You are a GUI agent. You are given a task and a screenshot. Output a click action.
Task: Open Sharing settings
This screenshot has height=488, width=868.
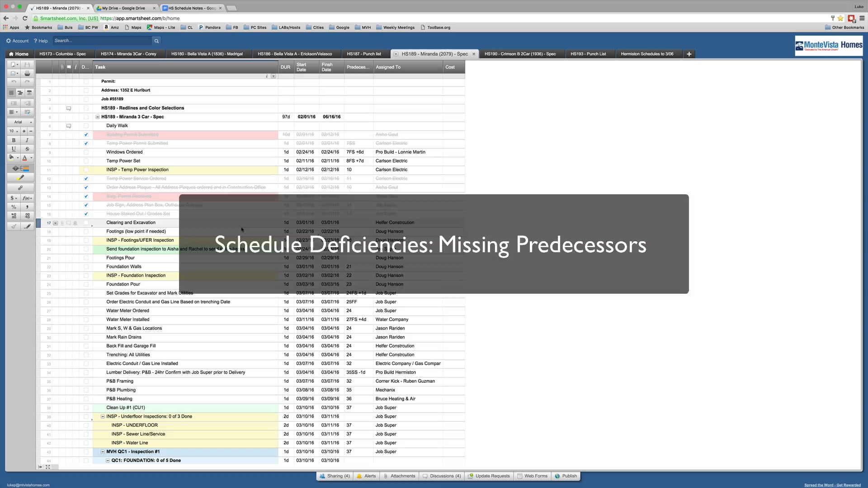pos(335,476)
